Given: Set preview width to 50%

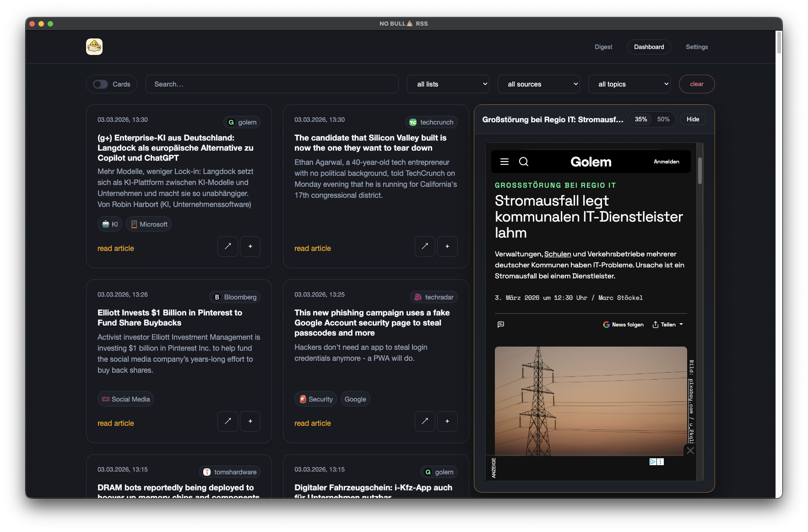Looking at the screenshot, I should point(663,119).
